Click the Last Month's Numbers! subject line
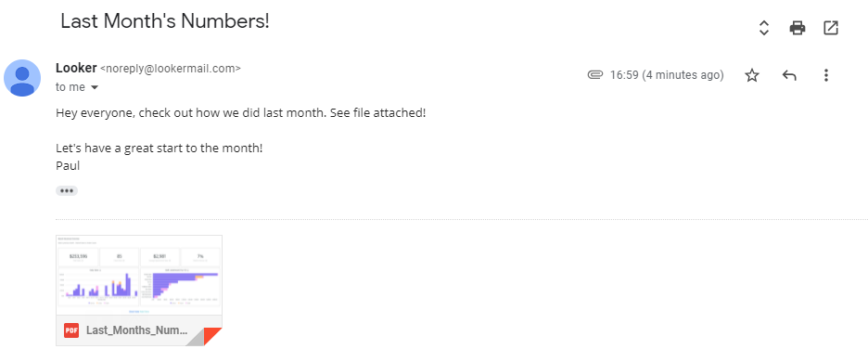This screenshot has height=362, width=868. (x=165, y=21)
